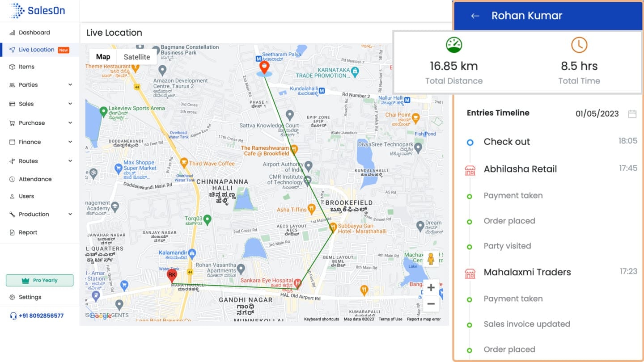The image size is (644, 362).
Task: Expand the Parties menu chevron
Action: (70, 85)
